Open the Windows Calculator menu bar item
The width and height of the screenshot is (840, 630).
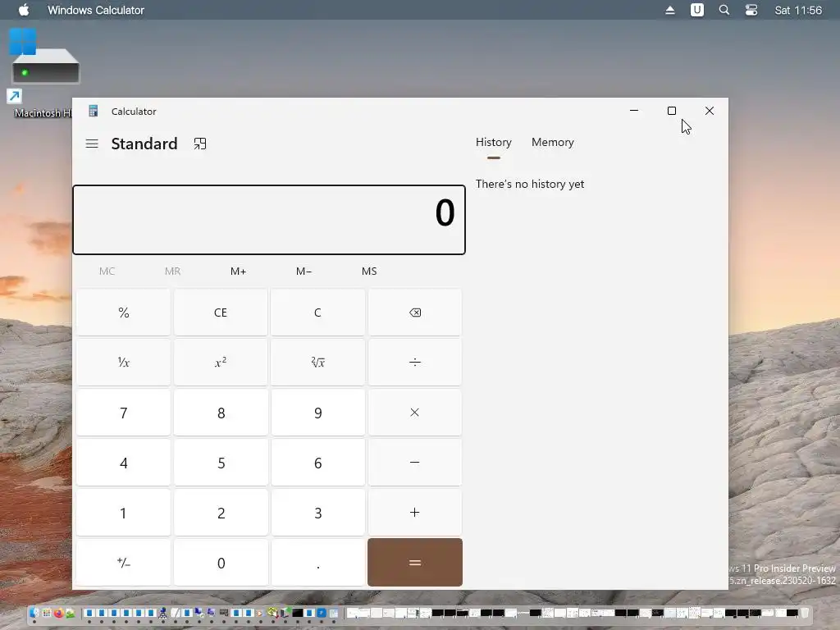tap(96, 10)
